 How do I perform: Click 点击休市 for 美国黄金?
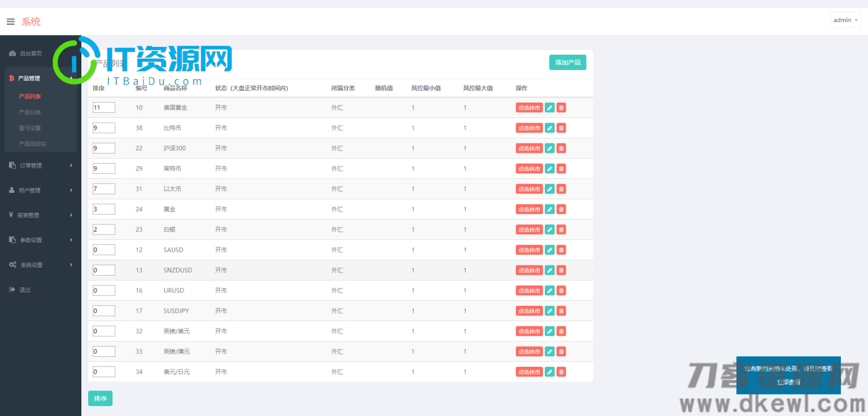click(529, 108)
